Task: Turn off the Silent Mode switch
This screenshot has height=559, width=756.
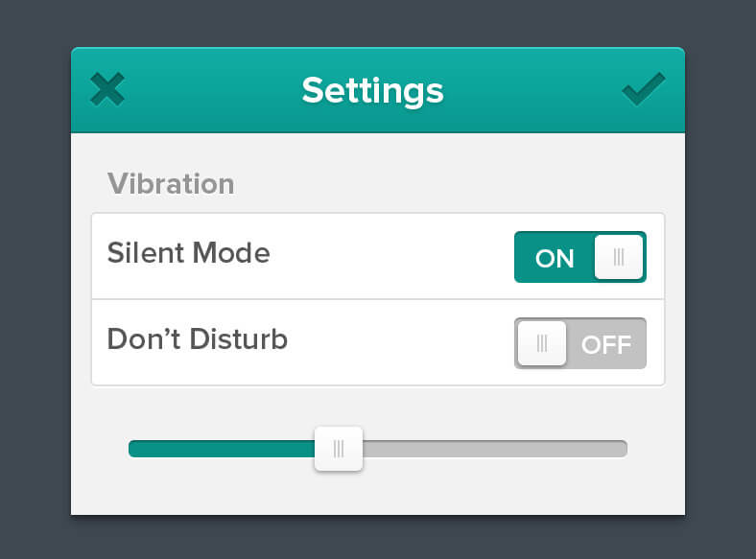Action: click(579, 257)
